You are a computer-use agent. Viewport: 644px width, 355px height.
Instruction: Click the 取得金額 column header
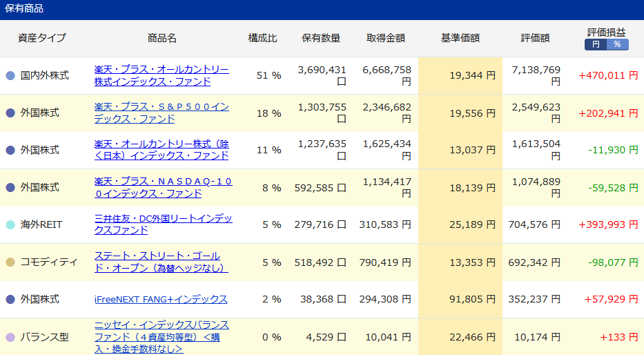[386, 38]
